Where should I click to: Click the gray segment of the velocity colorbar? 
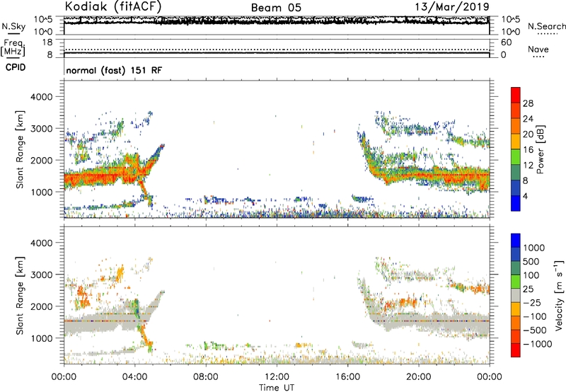coord(516,295)
